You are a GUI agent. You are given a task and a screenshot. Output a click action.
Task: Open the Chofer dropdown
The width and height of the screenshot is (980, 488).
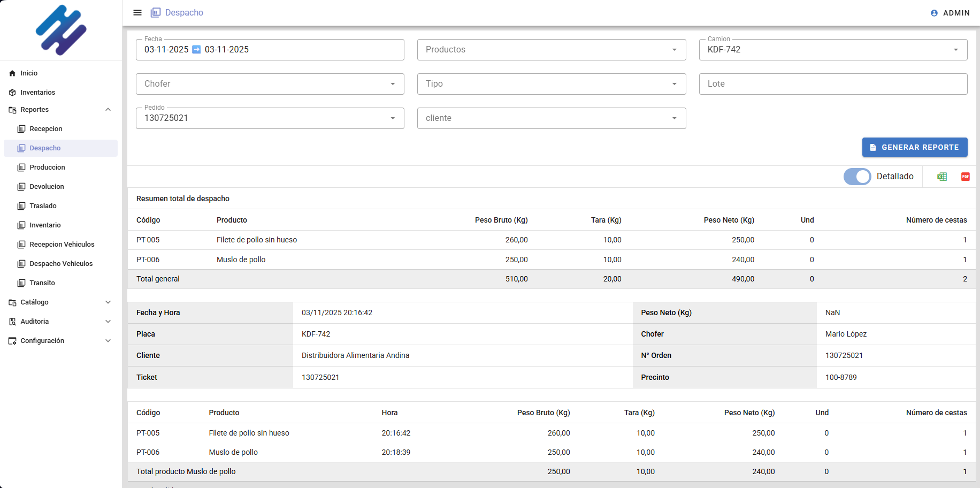[270, 84]
